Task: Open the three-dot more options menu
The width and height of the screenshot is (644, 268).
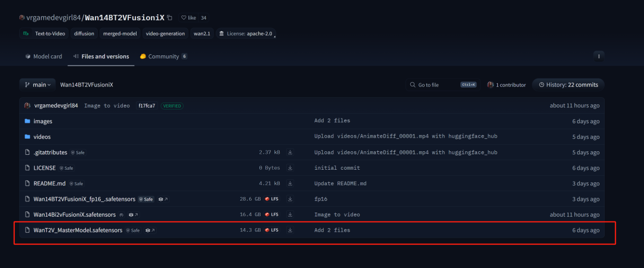Action: pos(599,56)
